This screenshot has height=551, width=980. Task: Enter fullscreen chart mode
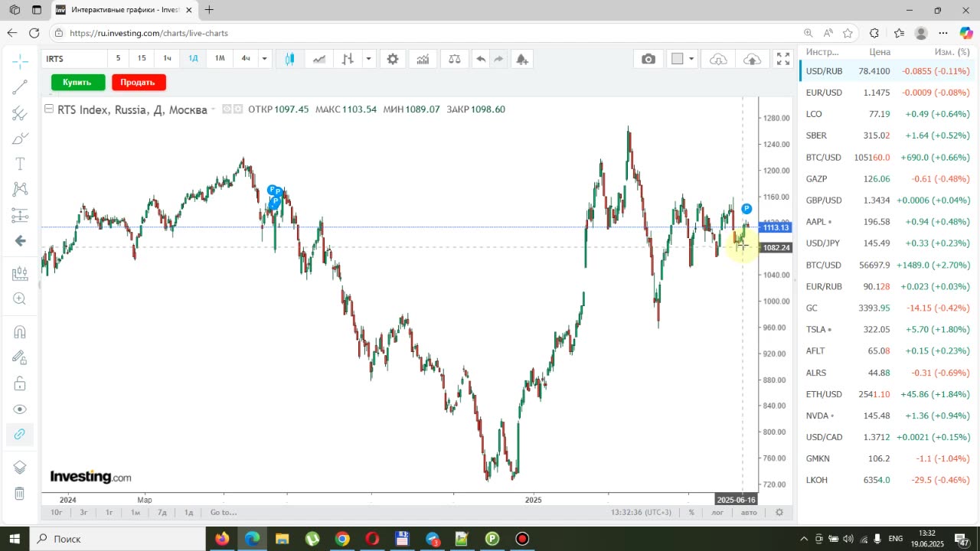tap(783, 59)
